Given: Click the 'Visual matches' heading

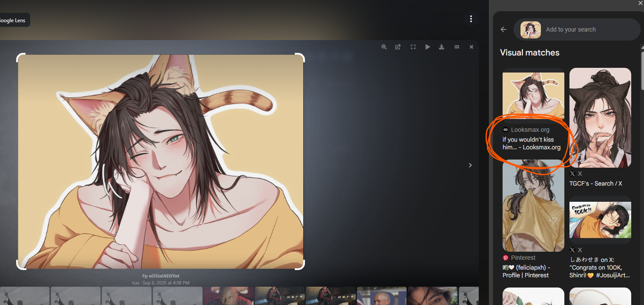Looking at the screenshot, I should (x=529, y=52).
